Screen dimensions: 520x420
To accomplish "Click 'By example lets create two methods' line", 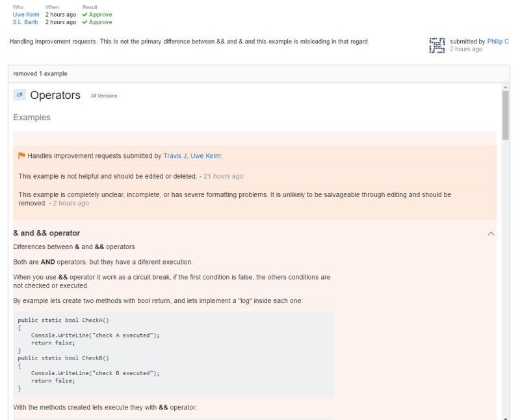I will 158,301.
